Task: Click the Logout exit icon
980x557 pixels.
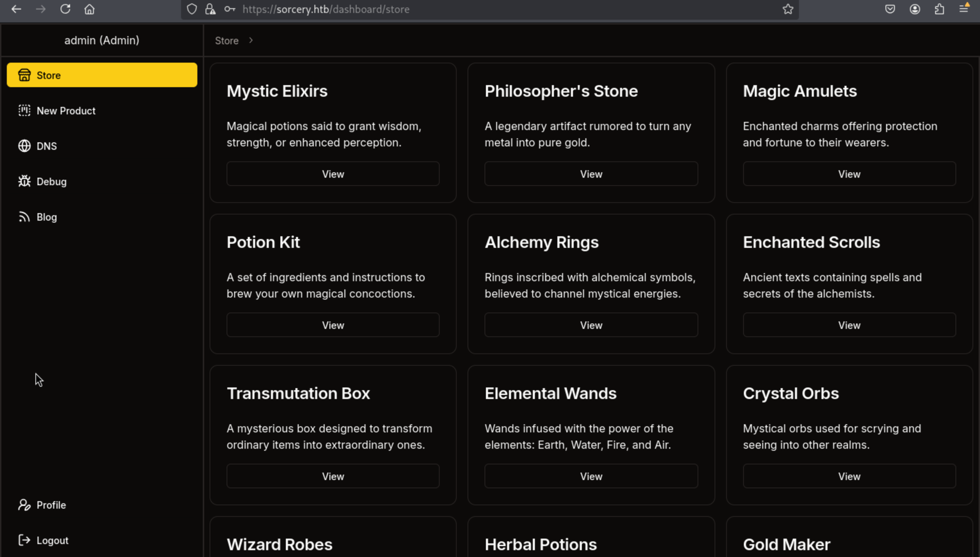Action: tap(24, 540)
